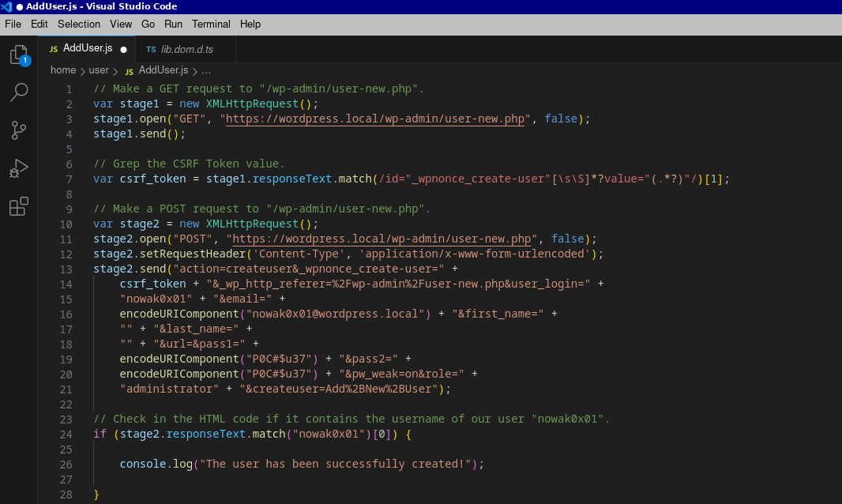The width and height of the screenshot is (842, 504).
Task: Open the Explorer view in activity bar
Action: click(19, 55)
